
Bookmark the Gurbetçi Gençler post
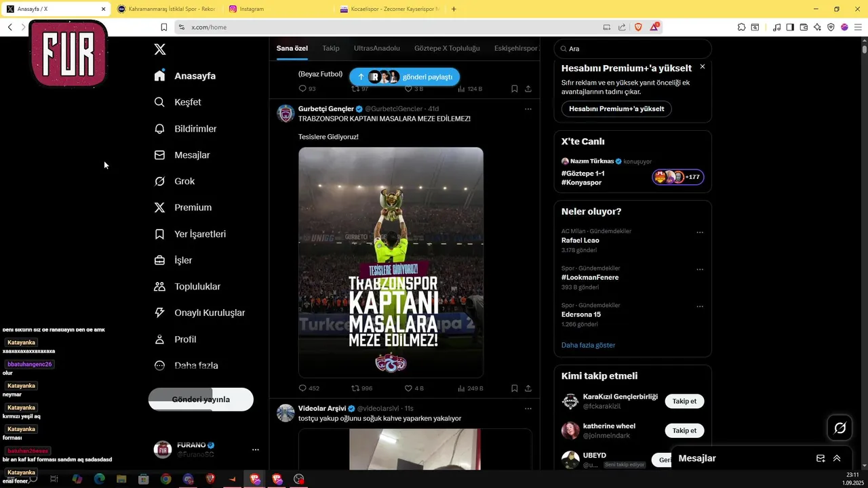tap(515, 388)
